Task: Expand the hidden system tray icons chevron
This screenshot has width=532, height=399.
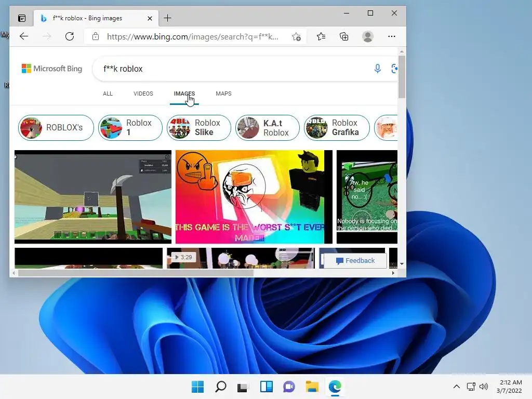Action: click(457, 387)
